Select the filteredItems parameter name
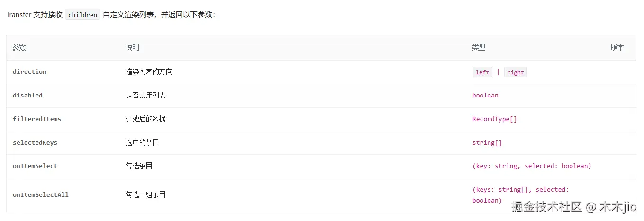Image resolution: width=644 pixels, height=221 pixels. 37,119
